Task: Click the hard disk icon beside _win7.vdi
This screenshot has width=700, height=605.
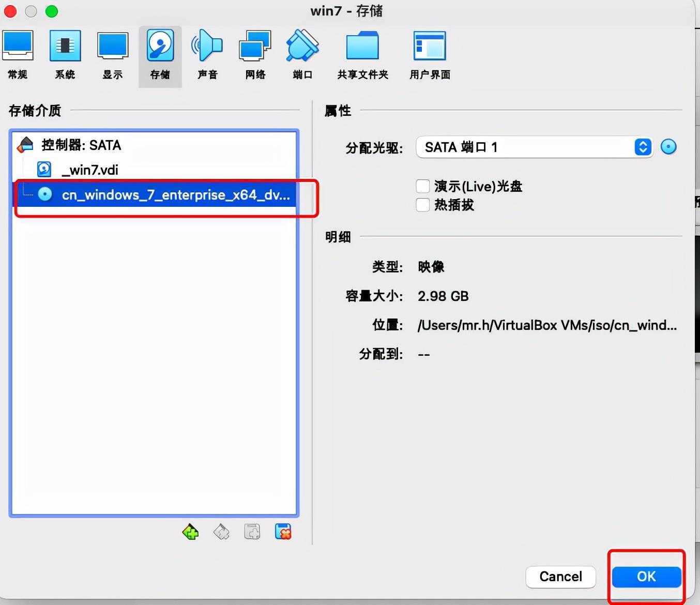Action: click(44, 169)
